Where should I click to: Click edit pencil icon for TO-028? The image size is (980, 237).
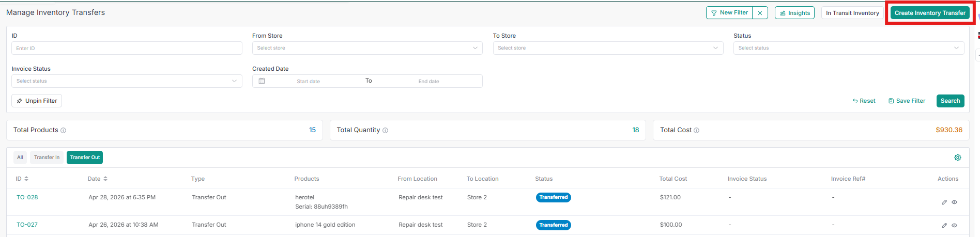[x=944, y=202]
